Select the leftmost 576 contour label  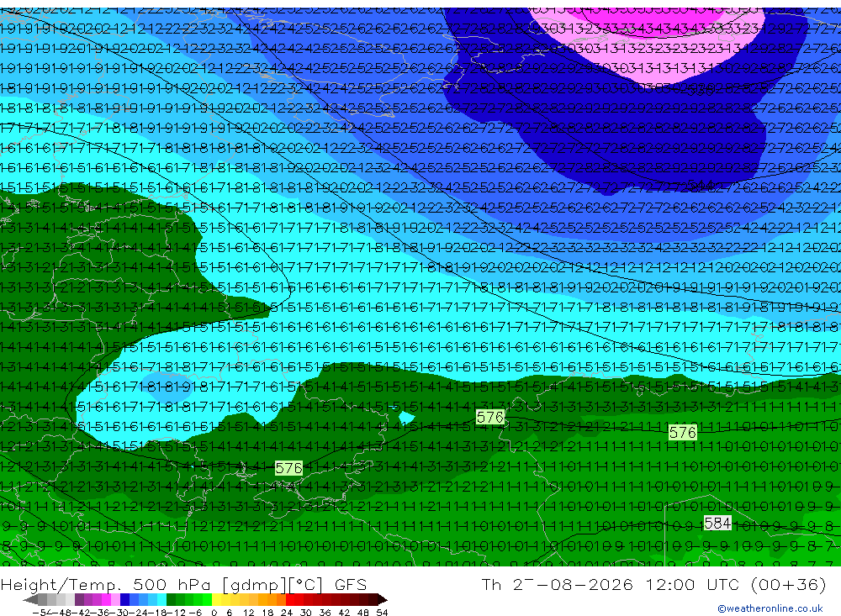[x=288, y=468]
